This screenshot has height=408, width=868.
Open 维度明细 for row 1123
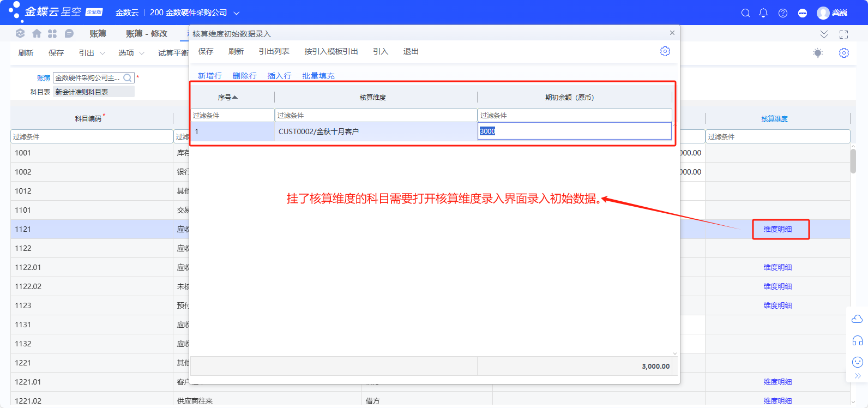tap(778, 305)
